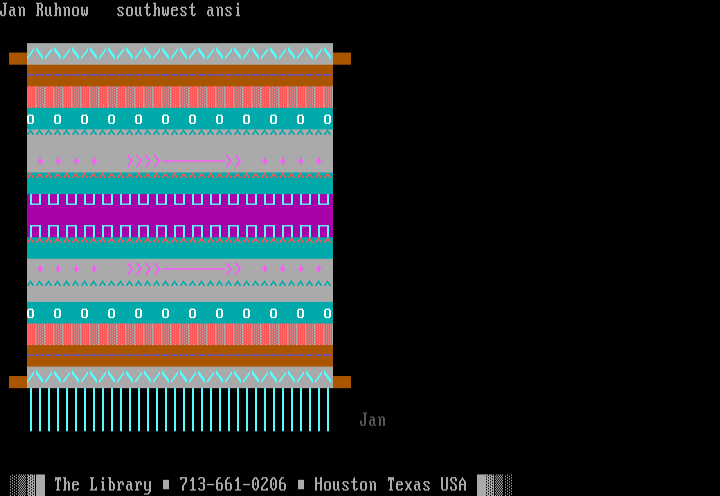
Task: Click the top-left brown rod end
Action: (x=18, y=58)
